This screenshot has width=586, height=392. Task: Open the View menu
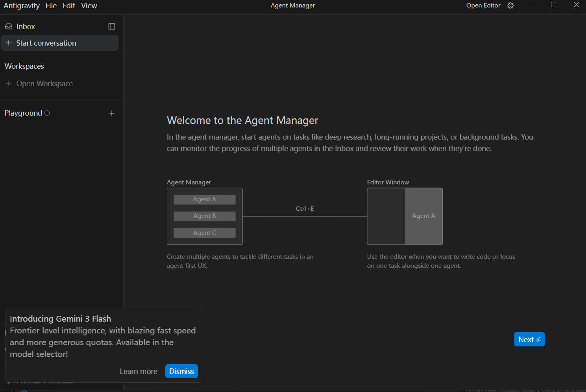(x=89, y=6)
